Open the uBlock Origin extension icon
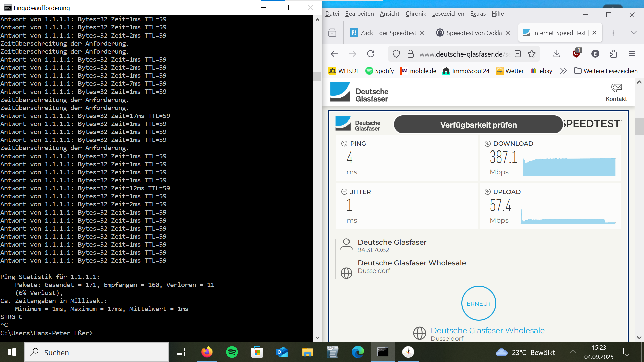This screenshot has width=644, height=362. pyautogui.click(x=577, y=53)
